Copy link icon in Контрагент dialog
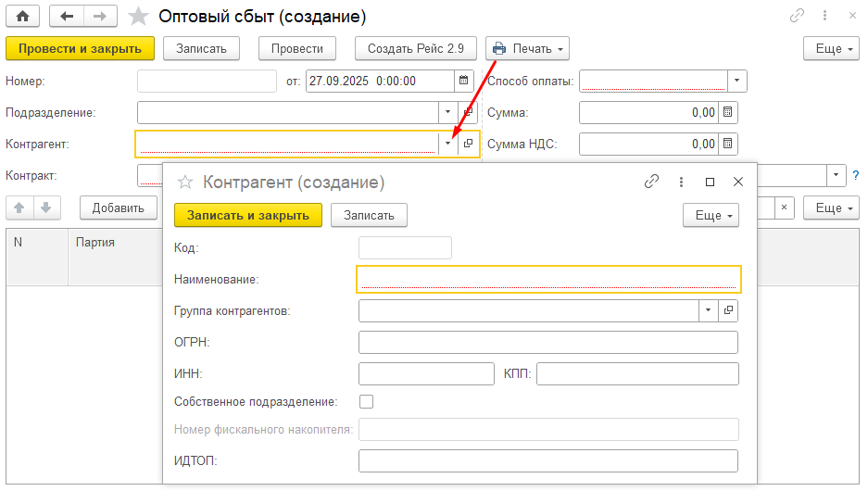Viewport: 868px width, 491px height. 651,183
